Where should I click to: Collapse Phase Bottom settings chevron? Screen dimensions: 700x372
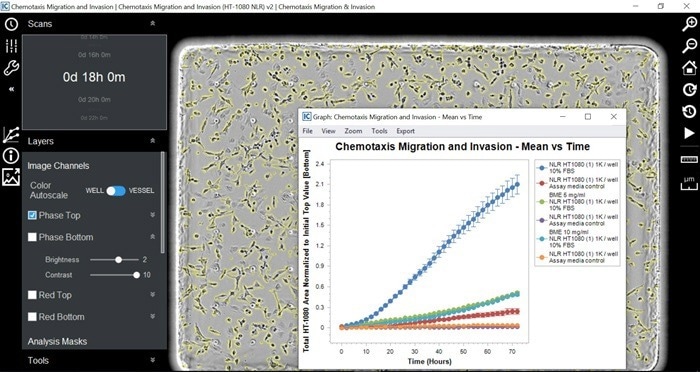pyautogui.click(x=153, y=237)
